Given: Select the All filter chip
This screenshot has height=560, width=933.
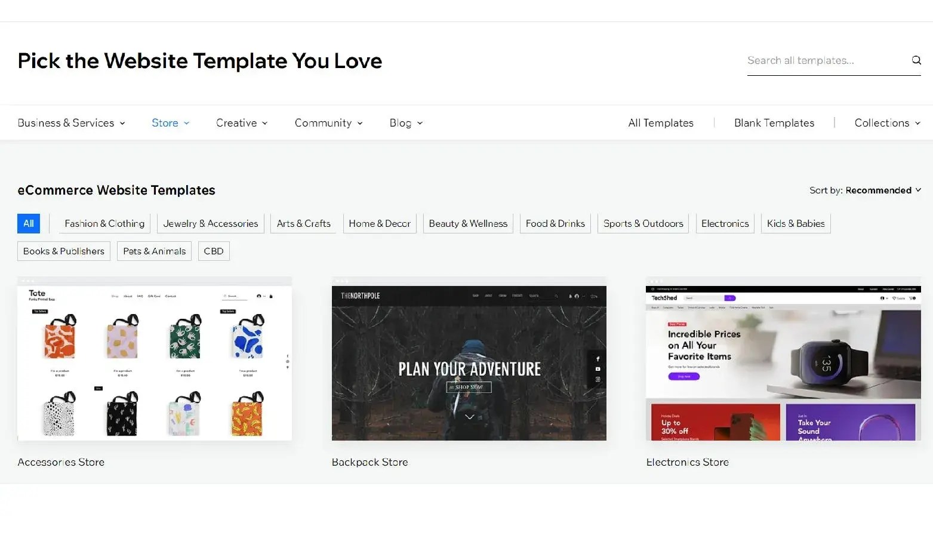Looking at the screenshot, I should coord(28,223).
